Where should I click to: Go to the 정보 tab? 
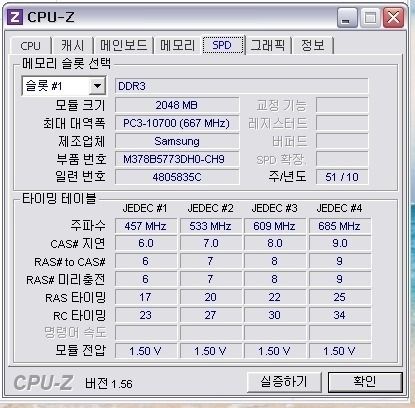[x=312, y=46]
